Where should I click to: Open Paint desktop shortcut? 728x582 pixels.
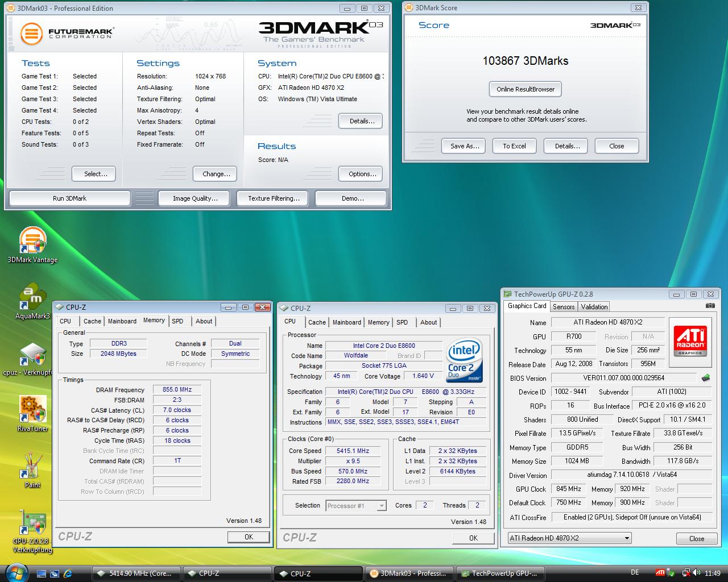[x=32, y=470]
